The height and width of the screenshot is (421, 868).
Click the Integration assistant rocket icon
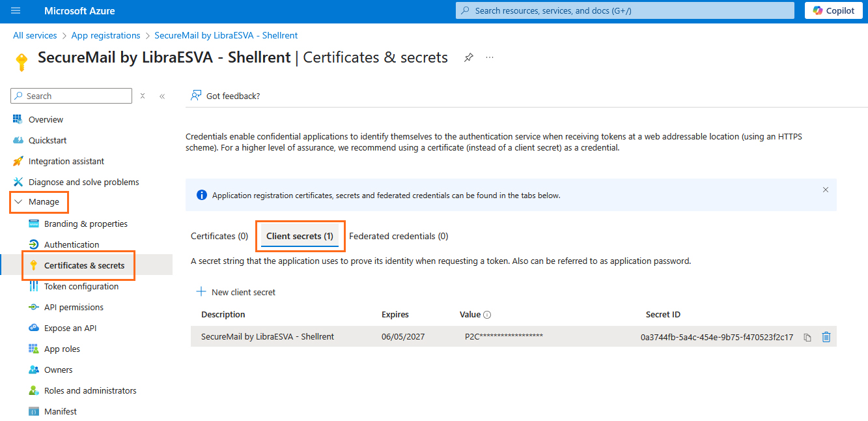click(18, 161)
